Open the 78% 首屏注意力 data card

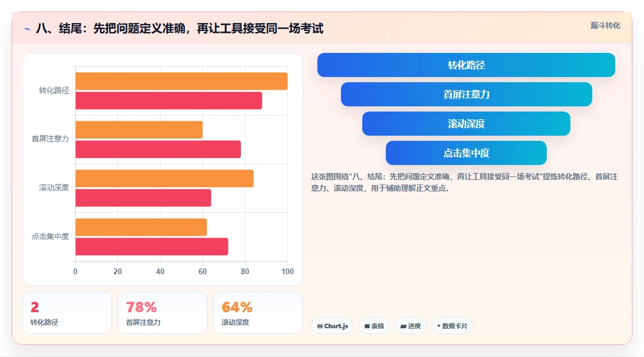click(x=163, y=313)
